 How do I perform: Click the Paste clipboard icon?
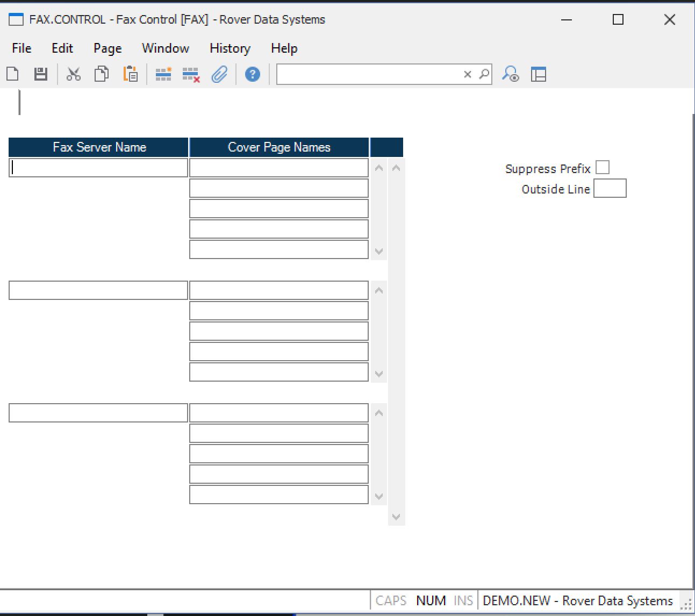(x=130, y=74)
